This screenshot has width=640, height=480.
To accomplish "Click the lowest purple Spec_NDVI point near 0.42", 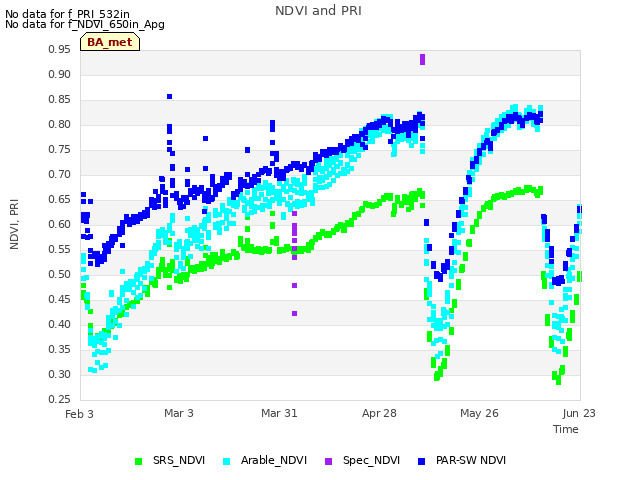I will (294, 313).
